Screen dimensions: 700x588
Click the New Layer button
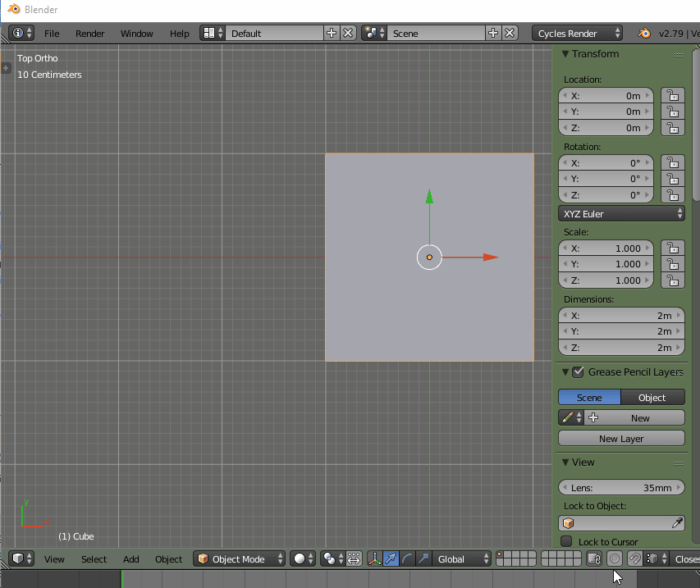point(621,438)
